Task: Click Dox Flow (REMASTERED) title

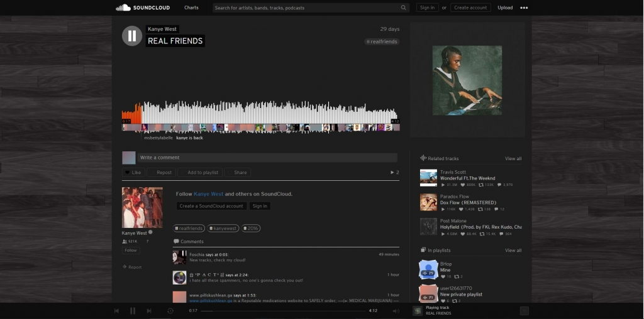Action: click(x=468, y=203)
